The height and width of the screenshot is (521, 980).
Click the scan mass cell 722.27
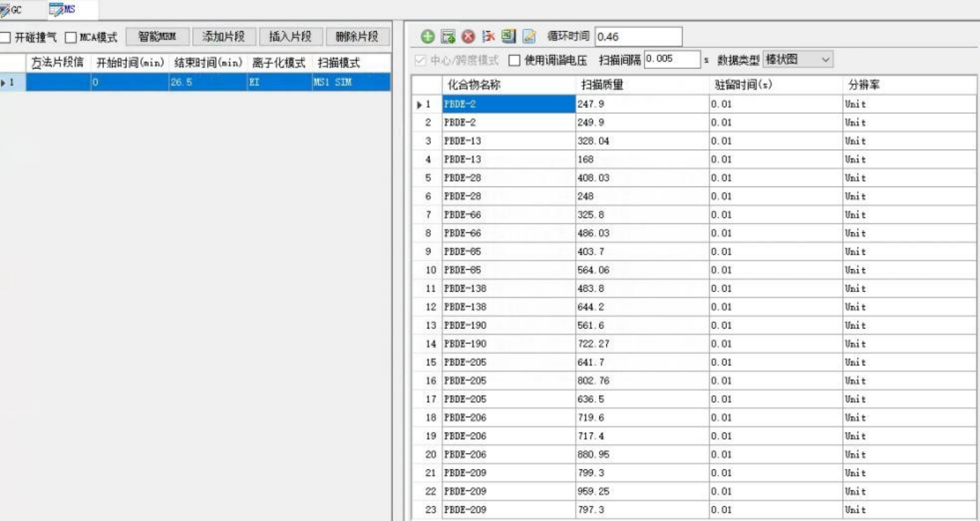642,344
